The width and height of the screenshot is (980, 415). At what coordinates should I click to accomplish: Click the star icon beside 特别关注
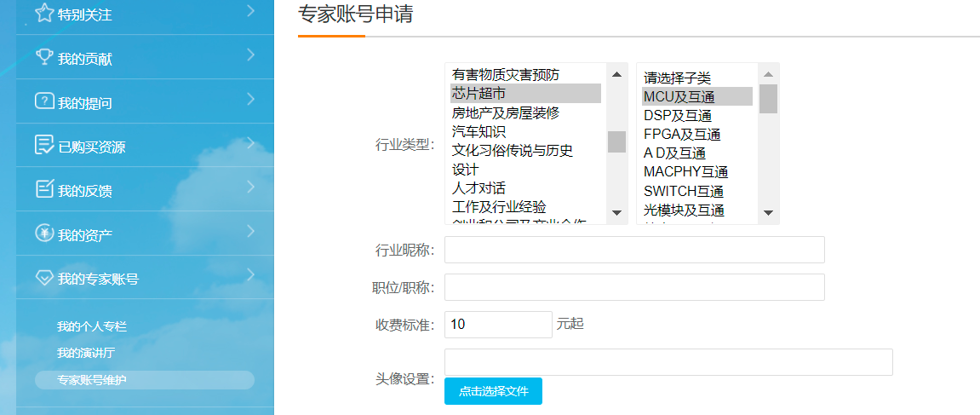click(44, 14)
